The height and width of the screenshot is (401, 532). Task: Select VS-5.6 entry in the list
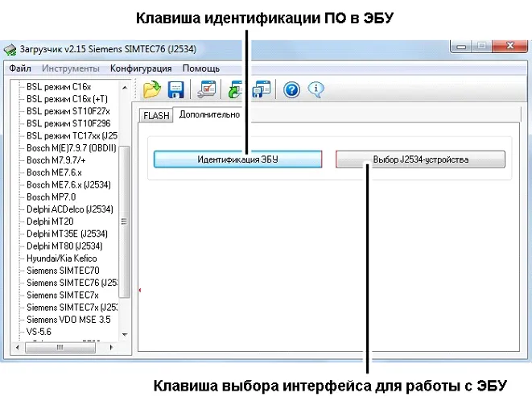(39, 332)
